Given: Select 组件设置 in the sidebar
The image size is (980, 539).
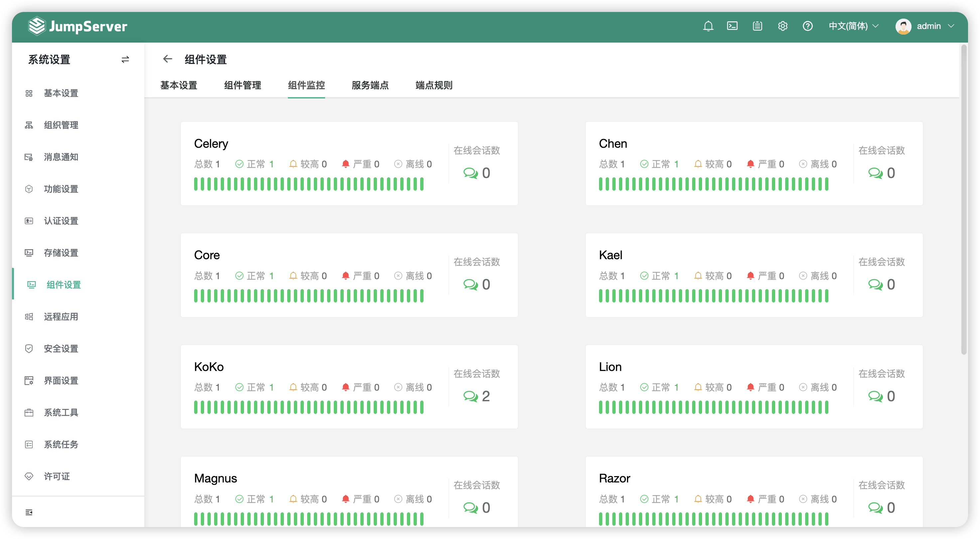Looking at the screenshot, I should tap(78, 285).
